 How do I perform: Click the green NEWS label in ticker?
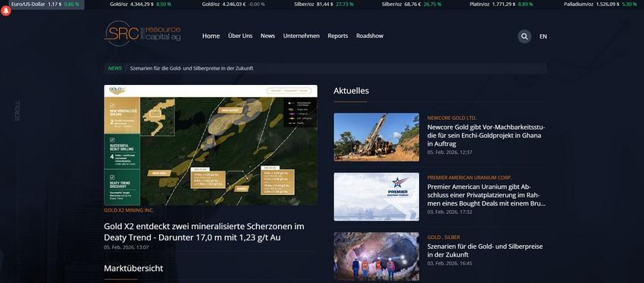tap(115, 68)
